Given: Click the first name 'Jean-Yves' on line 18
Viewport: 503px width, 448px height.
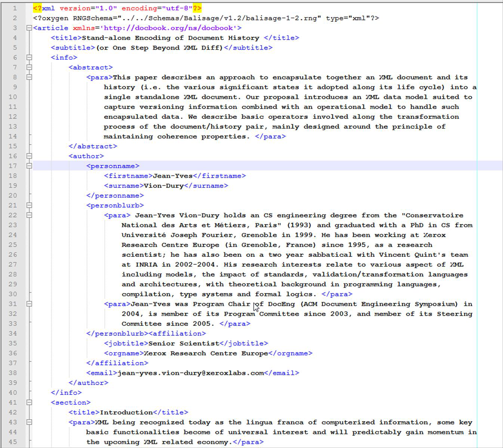Looking at the screenshot, I should coord(173,176).
